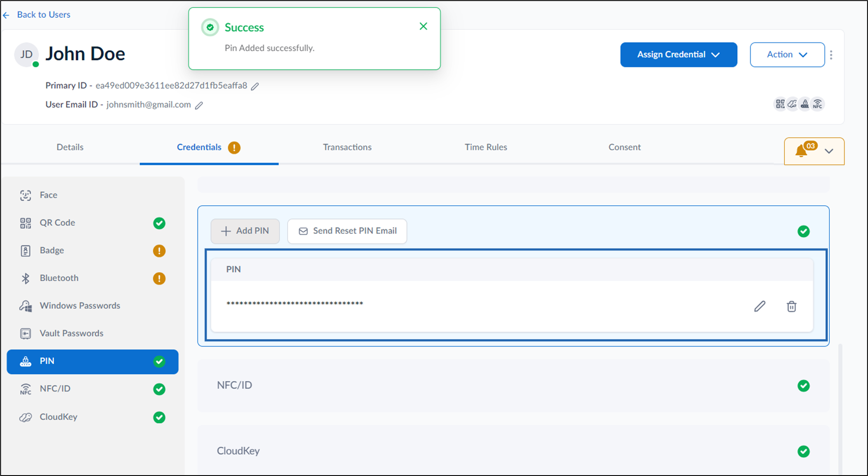
Task: Close the Success notification
Action: coord(424,26)
